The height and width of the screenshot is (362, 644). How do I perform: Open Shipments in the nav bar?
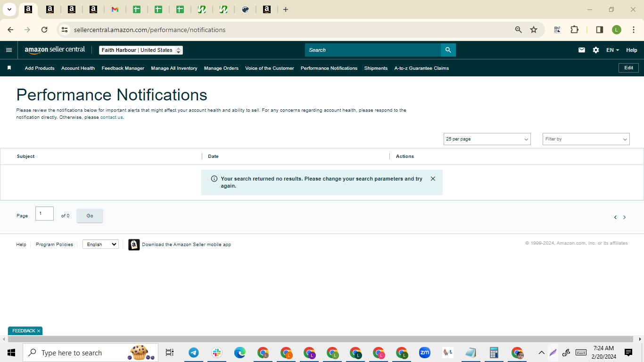(376, 68)
